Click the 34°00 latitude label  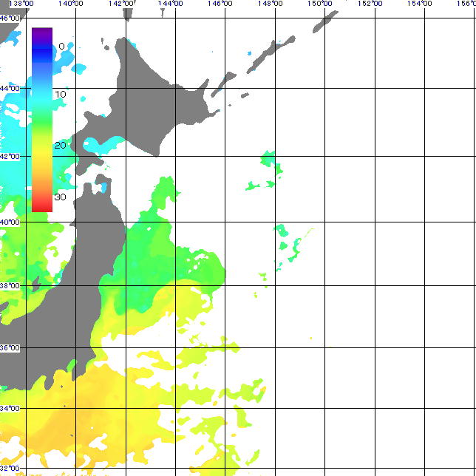point(10,408)
